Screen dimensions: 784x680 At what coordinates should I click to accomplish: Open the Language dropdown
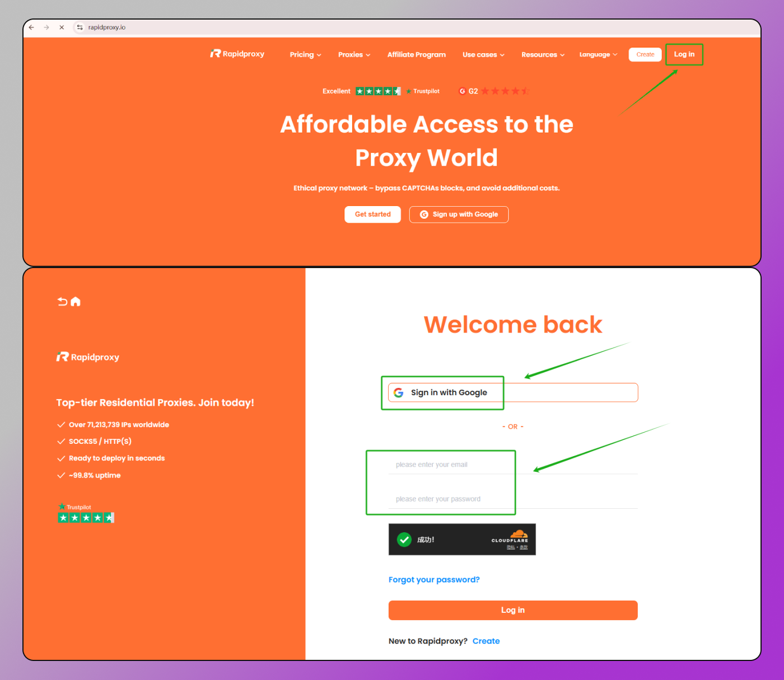click(598, 54)
